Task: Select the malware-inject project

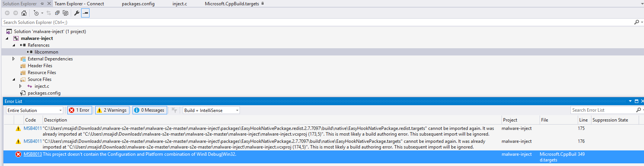Action: pyautogui.click(x=37, y=38)
